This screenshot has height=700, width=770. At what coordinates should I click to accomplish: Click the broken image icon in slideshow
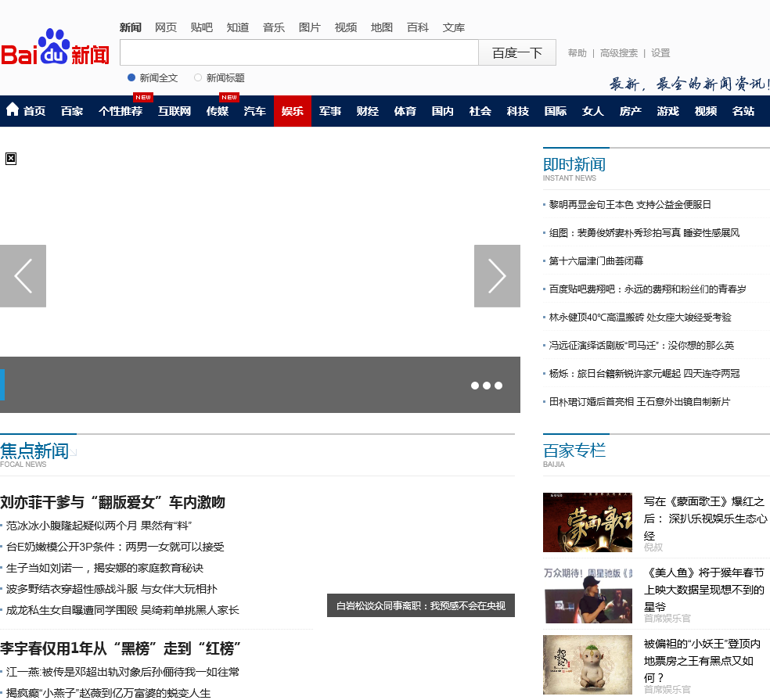(11, 159)
